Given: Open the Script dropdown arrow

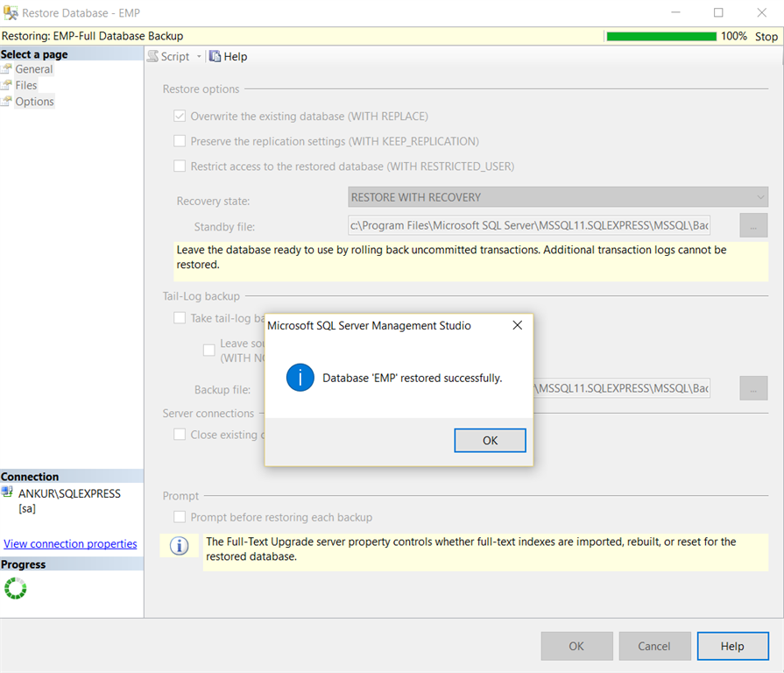Looking at the screenshot, I should tap(199, 56).
